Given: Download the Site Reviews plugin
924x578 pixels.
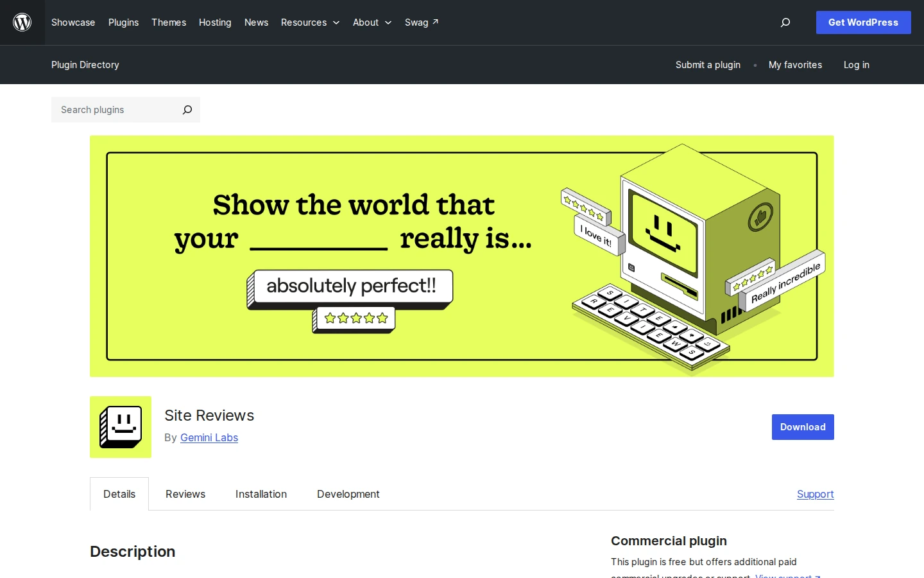Looking at the screenshot, I should pos(803,427).
